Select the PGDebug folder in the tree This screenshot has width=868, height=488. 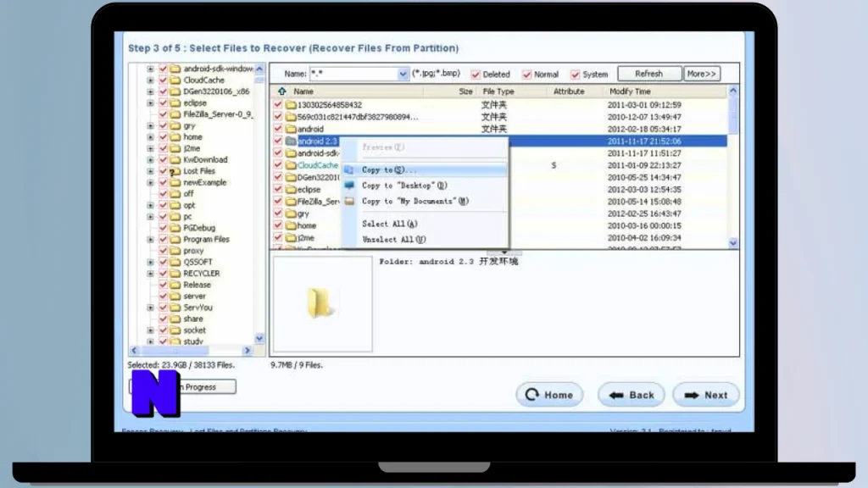coord(199,228)
